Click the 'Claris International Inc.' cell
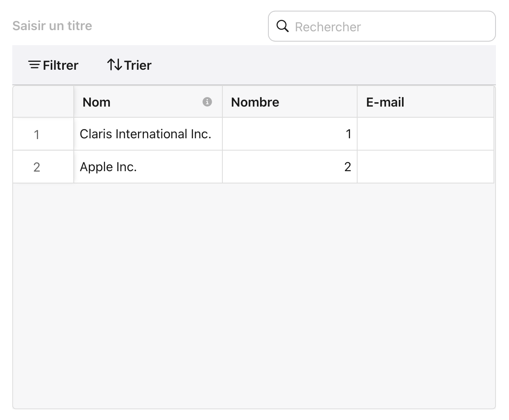 click(x=145, y=134)
